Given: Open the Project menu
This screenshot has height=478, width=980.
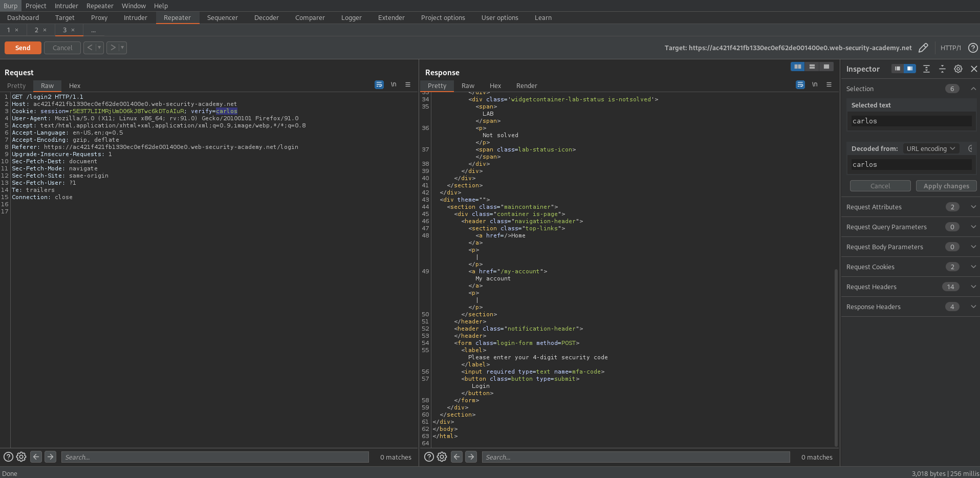Looking at the screenshot, I should click(36, 6).
